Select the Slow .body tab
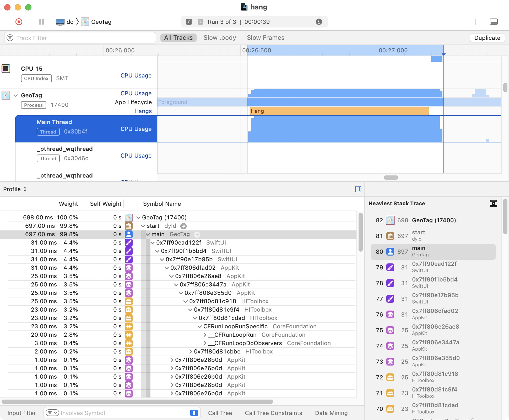 point(220,38)
